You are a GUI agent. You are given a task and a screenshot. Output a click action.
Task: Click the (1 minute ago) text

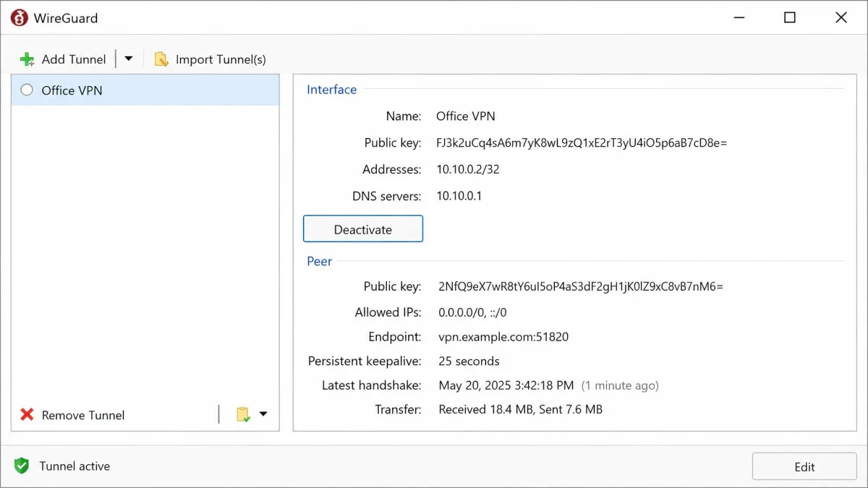pos(621,385)
